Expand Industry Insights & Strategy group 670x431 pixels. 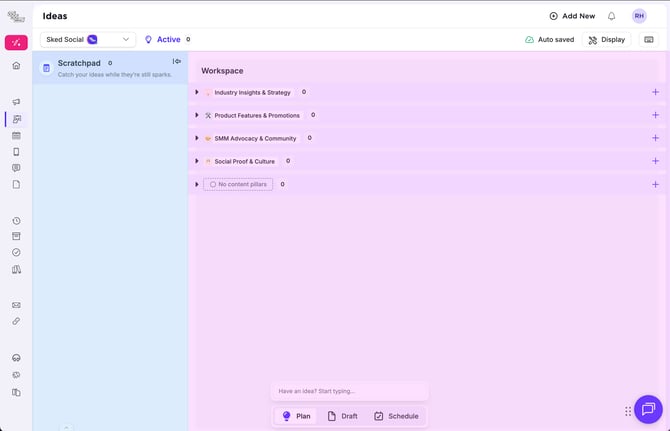[x=197, y=92]
